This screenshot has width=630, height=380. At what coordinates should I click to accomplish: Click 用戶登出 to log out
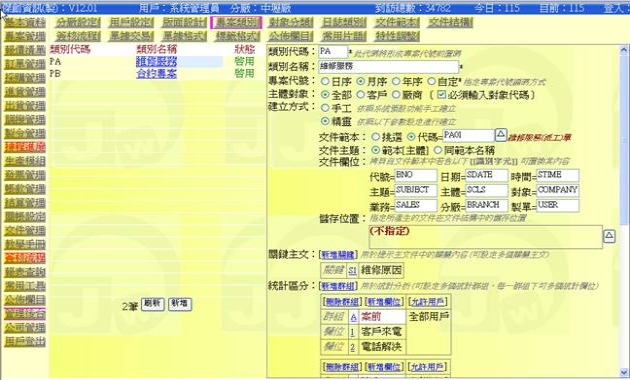25,342
